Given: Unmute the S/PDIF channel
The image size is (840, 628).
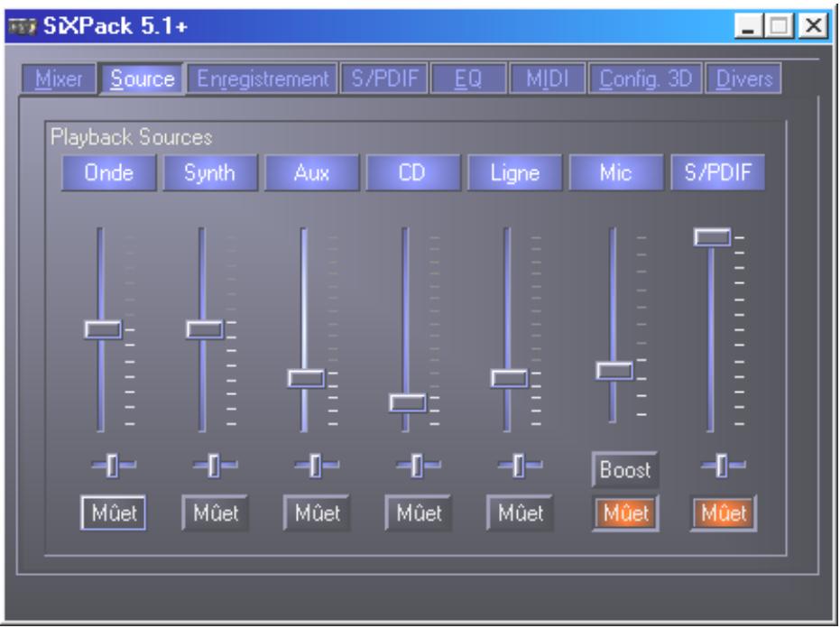Looking at the screenshot, I should pos(724,513).
